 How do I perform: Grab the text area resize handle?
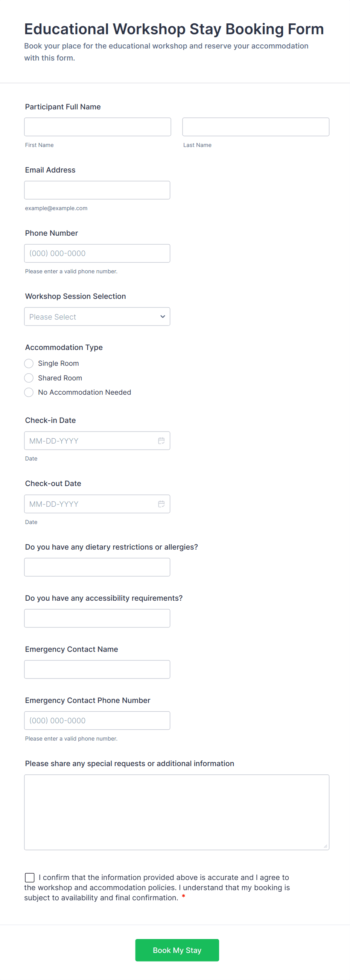tap(325, 846)
